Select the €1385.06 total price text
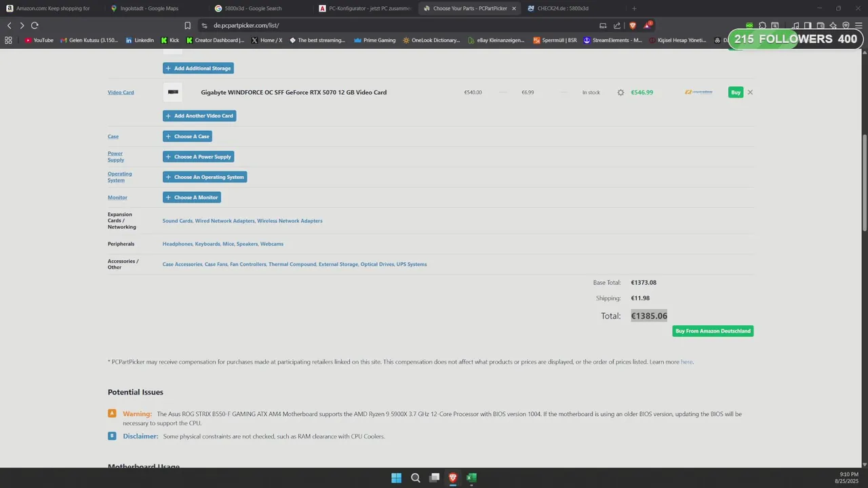Image resolution: width=868 pixels, height=488 pixels. click(649, 316)
